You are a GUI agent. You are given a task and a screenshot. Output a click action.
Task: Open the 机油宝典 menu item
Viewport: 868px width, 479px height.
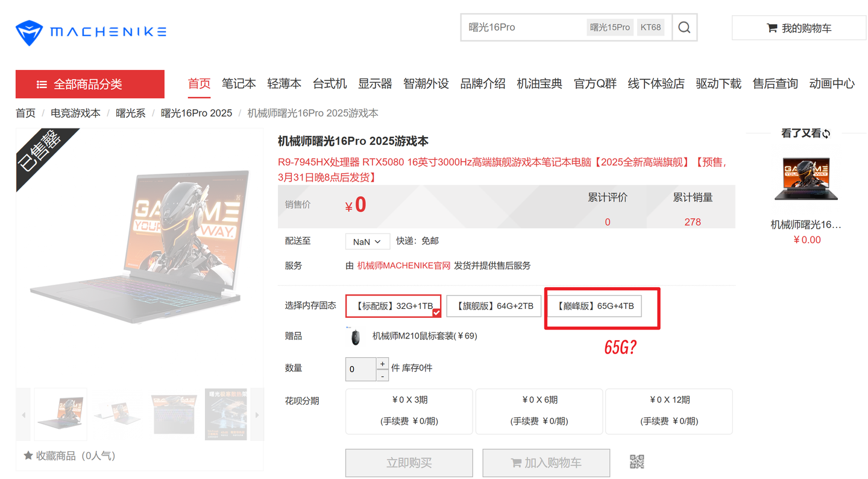[539, 84]
